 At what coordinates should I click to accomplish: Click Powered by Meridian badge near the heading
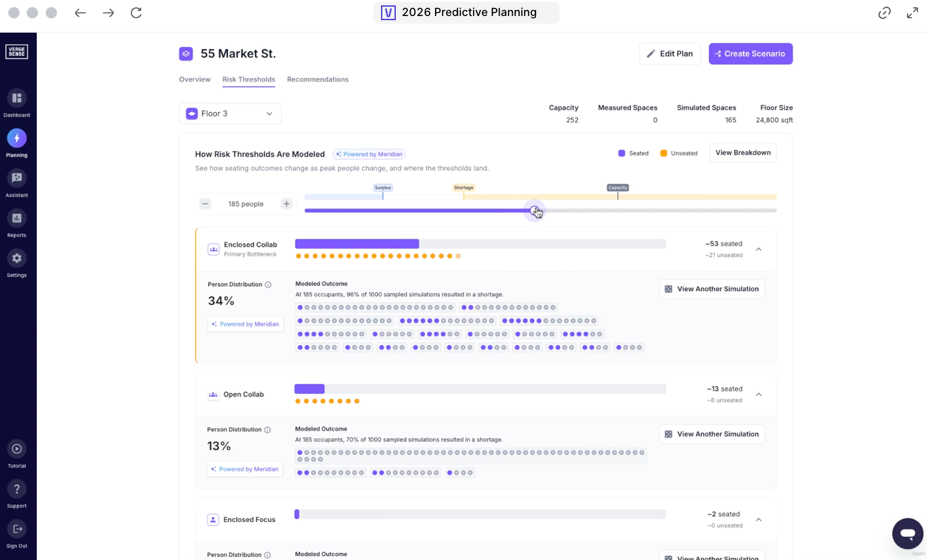tap(369, 154)
